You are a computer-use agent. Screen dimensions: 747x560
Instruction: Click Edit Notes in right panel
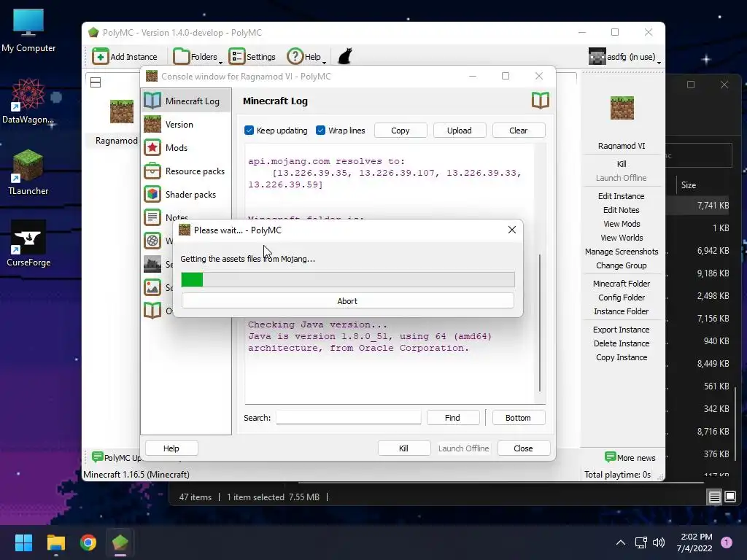point(622,209)
